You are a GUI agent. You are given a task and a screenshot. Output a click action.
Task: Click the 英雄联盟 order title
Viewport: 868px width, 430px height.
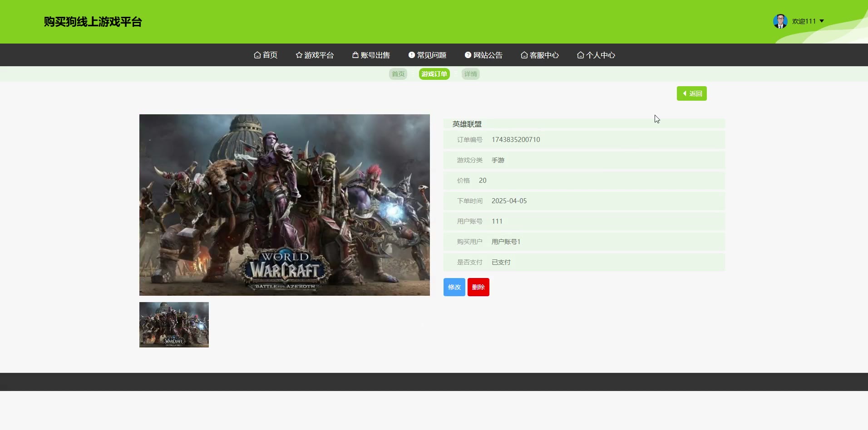coord(467,124)
